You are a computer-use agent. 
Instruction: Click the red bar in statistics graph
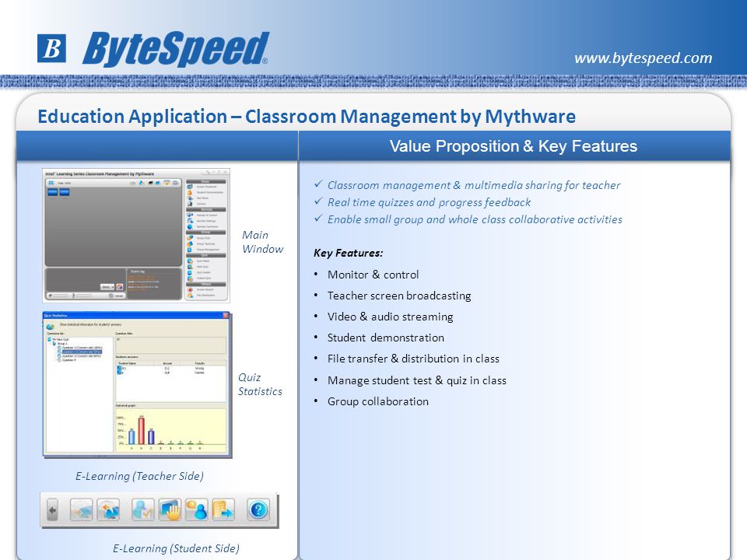point(142,430)
